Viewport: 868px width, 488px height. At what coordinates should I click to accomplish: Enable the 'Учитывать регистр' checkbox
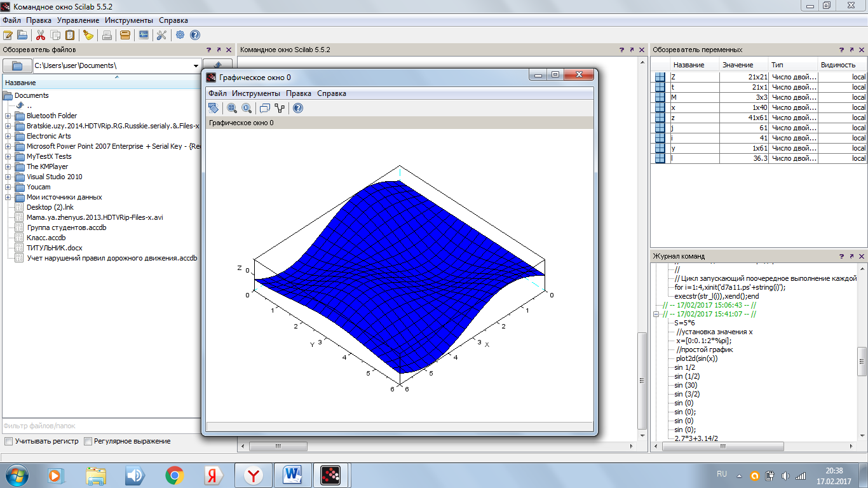pyautogui.click(x=9, y=441)
